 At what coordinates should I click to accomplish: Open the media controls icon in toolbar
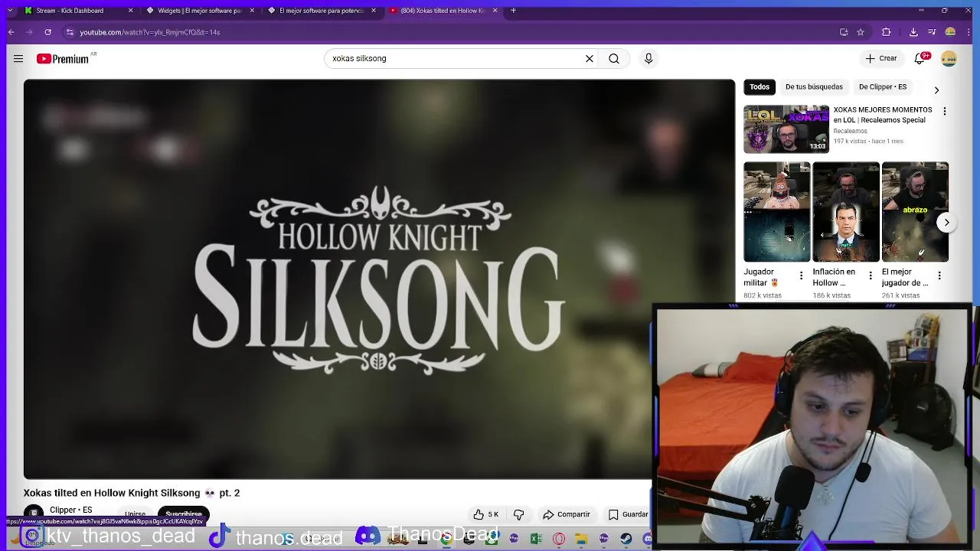click(932, 32)
